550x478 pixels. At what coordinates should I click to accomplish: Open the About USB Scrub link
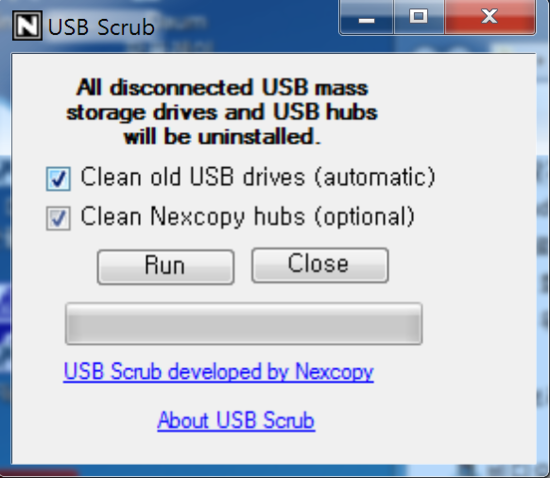coord(236,420)
